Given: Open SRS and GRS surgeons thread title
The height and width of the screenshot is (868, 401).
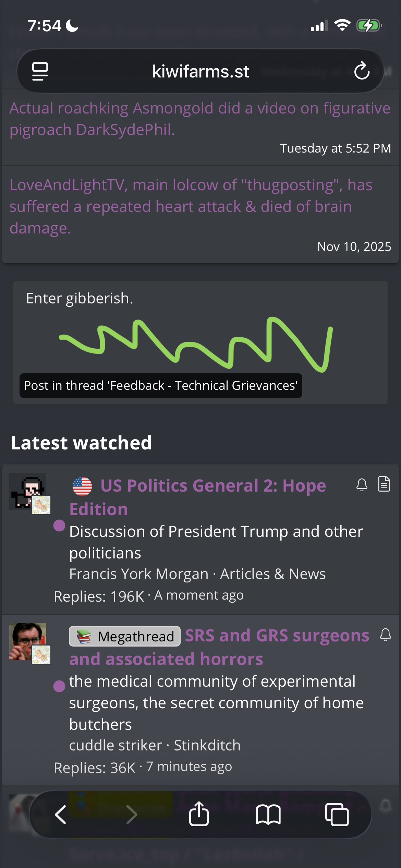Looking at the screenshot, I should (219, 647).
